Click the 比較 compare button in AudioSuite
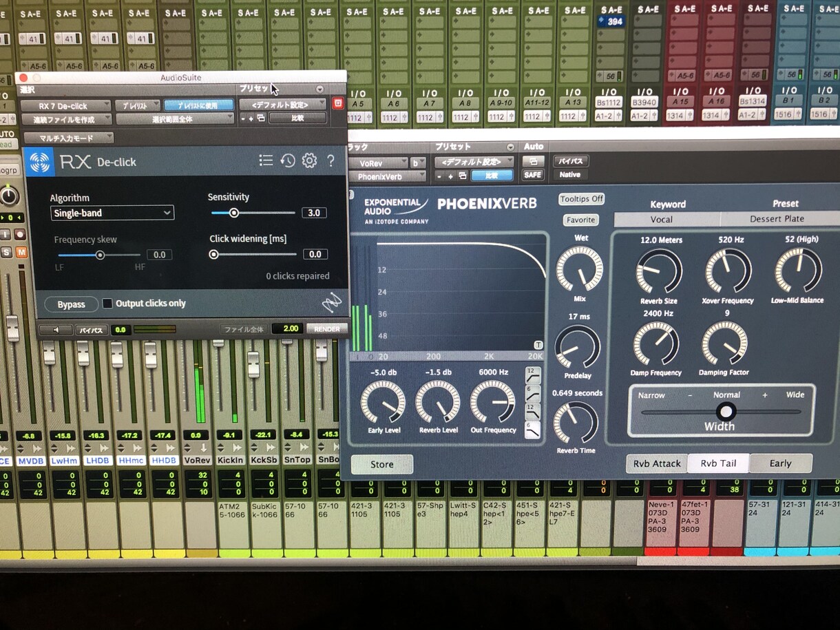This screenshot has height=630, width=840. 297,118
